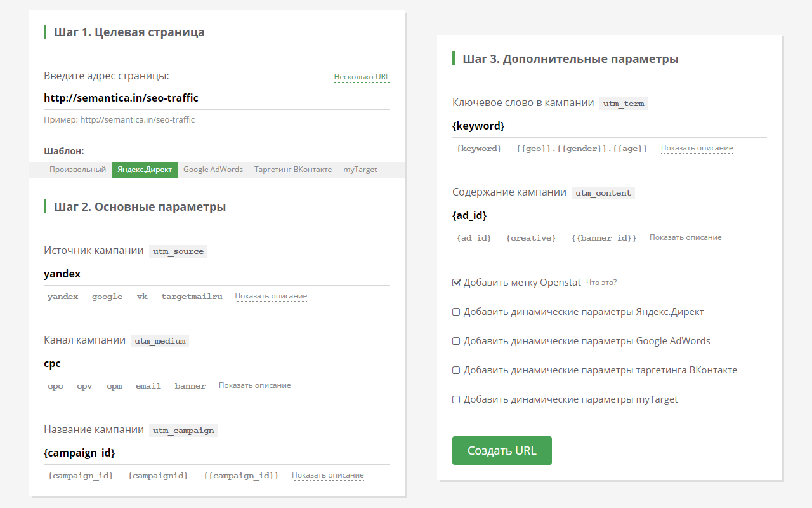Enable VKontakte targeting dynamic parameters checkbox
Image resolution: width=812 pixels, height=508 pixels.
(456, 370)
